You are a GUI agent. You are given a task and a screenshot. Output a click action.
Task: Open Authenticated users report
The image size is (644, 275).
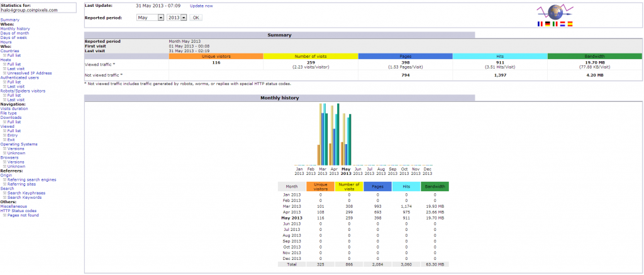click(19, 77)
